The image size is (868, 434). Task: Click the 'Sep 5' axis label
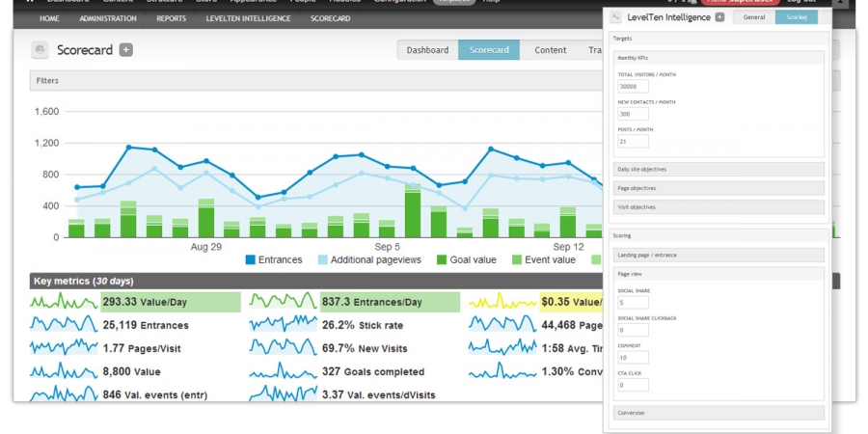pyautogui.click(x=387, y=247)
